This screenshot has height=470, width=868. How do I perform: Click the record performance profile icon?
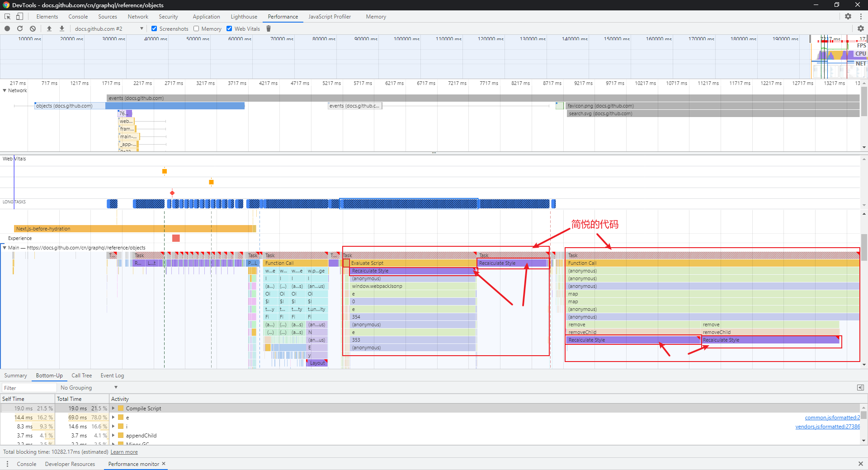(x=7, y=28)
